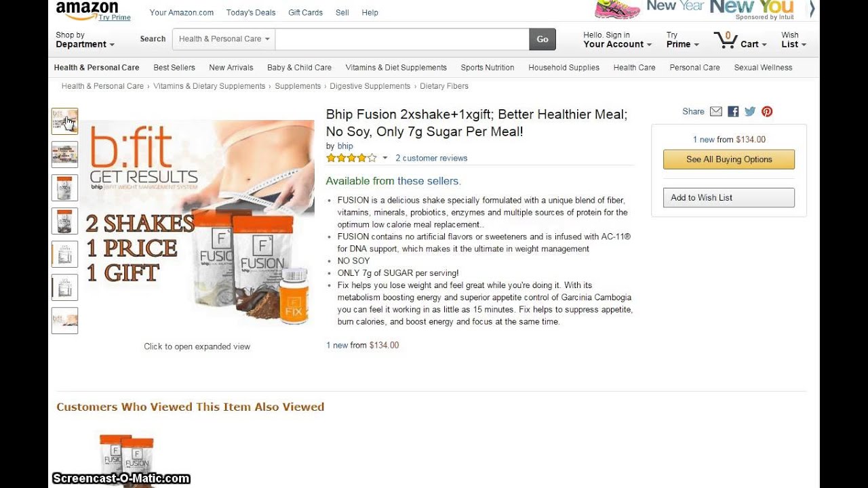Click the Add to Wish List button
This screenshot has width=868, height=488.
[729, 198]
